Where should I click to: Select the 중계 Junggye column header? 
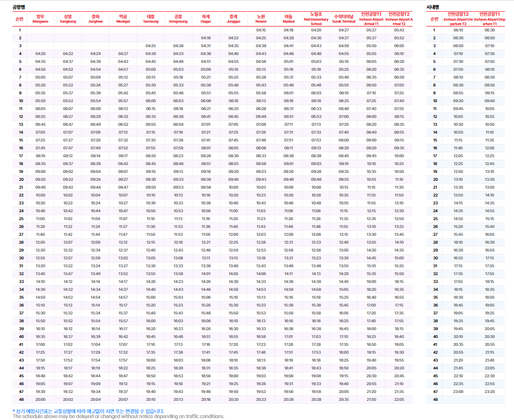(233, 19)
